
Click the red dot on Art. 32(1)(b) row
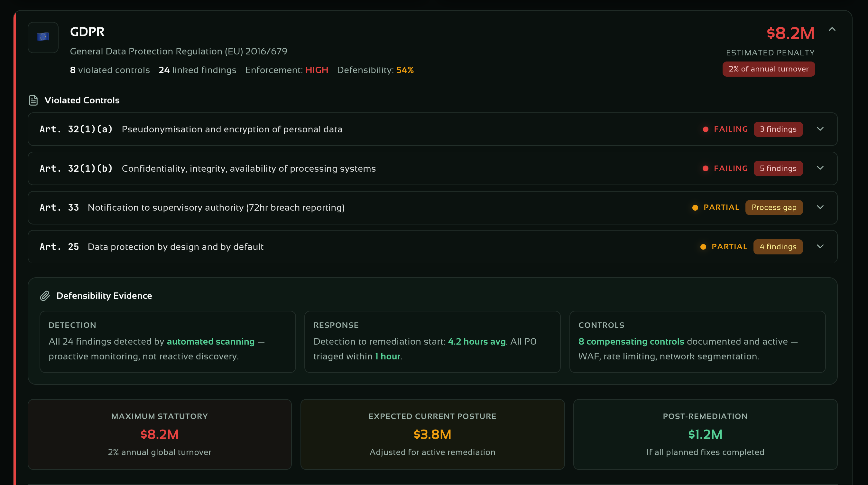tap(706, 168)
